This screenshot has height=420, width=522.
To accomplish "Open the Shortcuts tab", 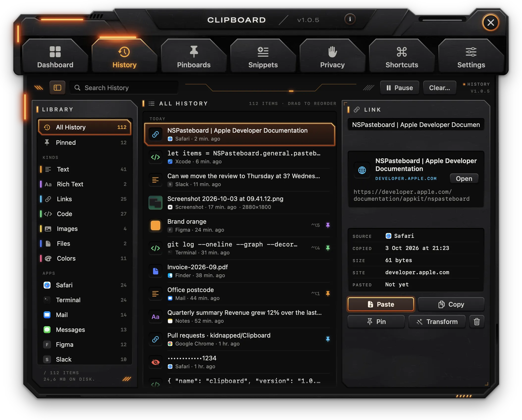I will click(x=402, y=56).
